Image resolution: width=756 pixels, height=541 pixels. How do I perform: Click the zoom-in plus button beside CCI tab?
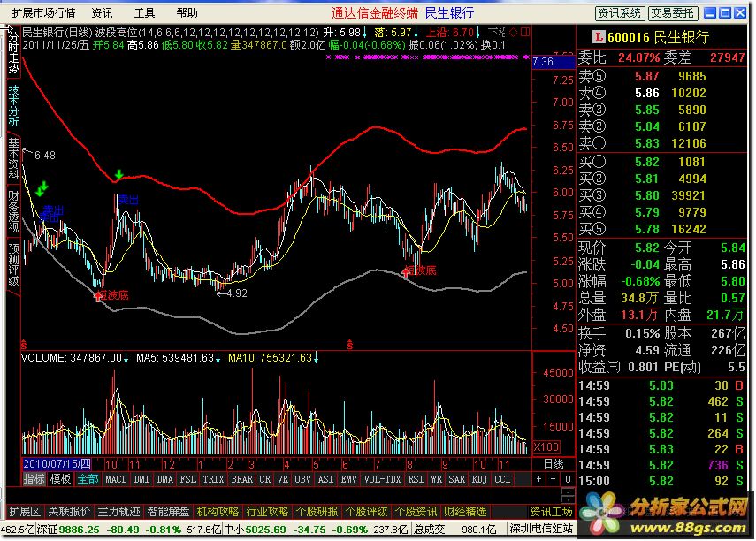pyautogui.click(x=539, y=479)
